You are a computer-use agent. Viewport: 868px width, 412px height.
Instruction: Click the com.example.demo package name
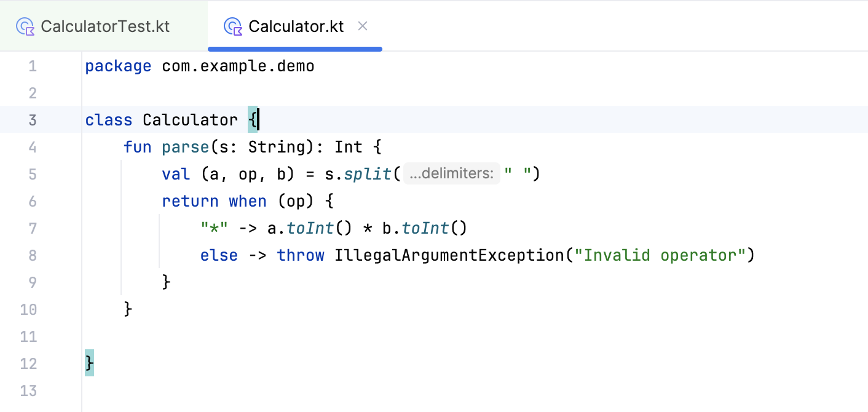pos(238,66)
